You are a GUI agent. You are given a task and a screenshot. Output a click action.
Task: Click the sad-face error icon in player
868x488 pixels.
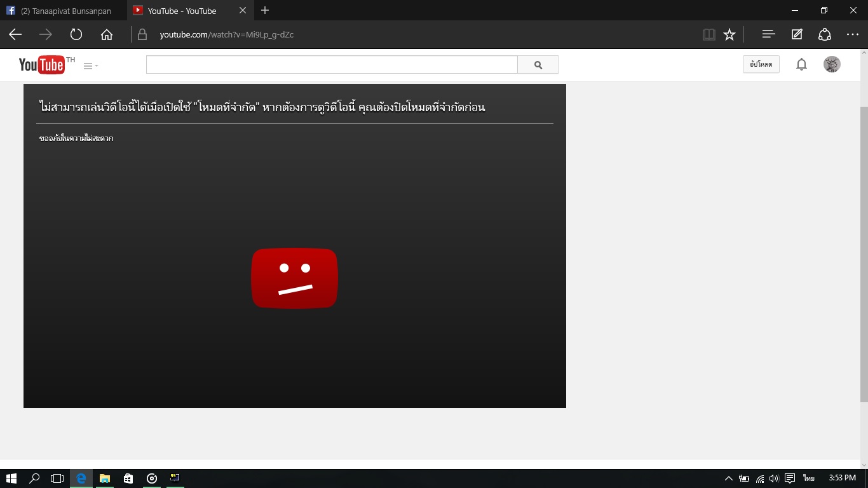pyautogui.click(x=294, y=278)
